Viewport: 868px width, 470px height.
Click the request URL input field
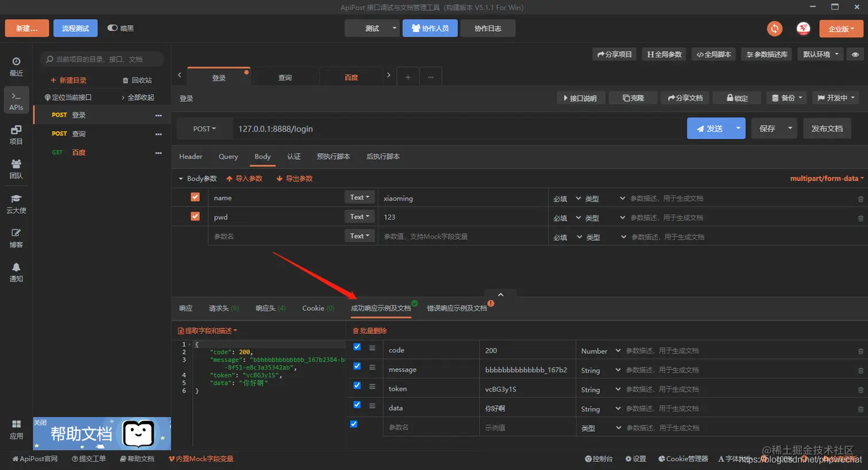pos(456,129)
